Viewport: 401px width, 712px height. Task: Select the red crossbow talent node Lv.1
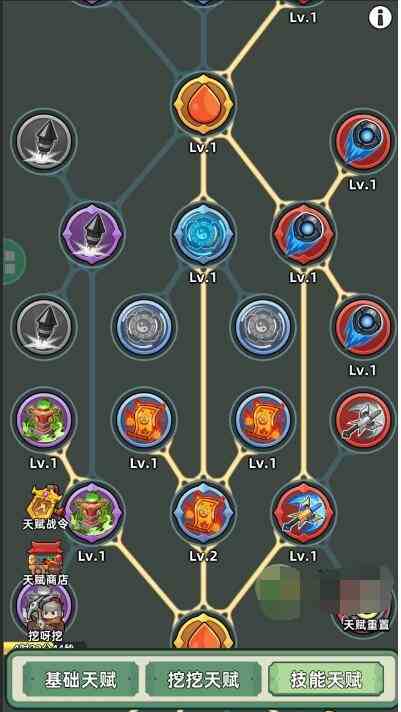pos(303,513)
